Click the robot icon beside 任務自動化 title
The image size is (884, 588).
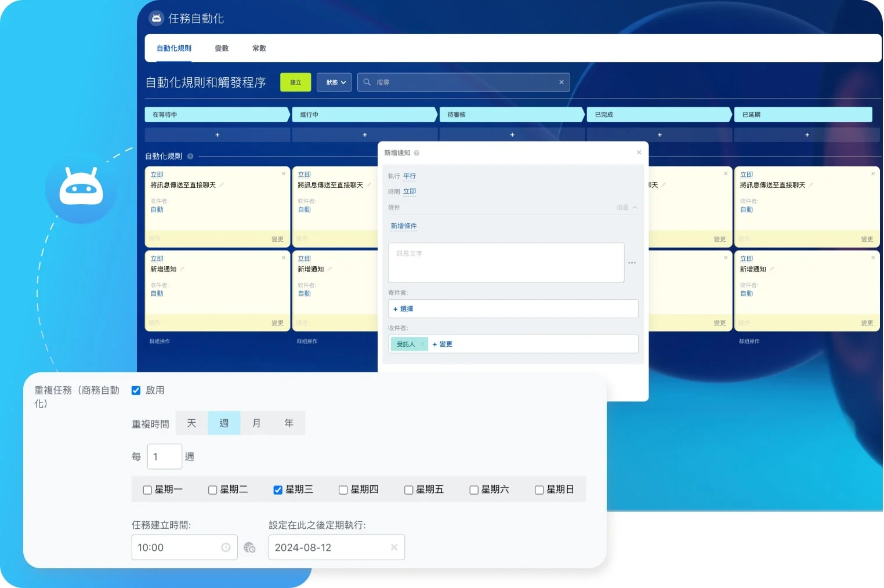pos(156,18)
